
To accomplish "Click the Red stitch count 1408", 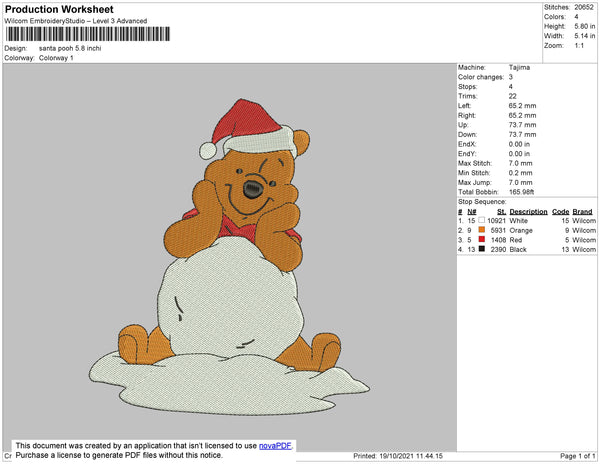I will coord(498,240).
